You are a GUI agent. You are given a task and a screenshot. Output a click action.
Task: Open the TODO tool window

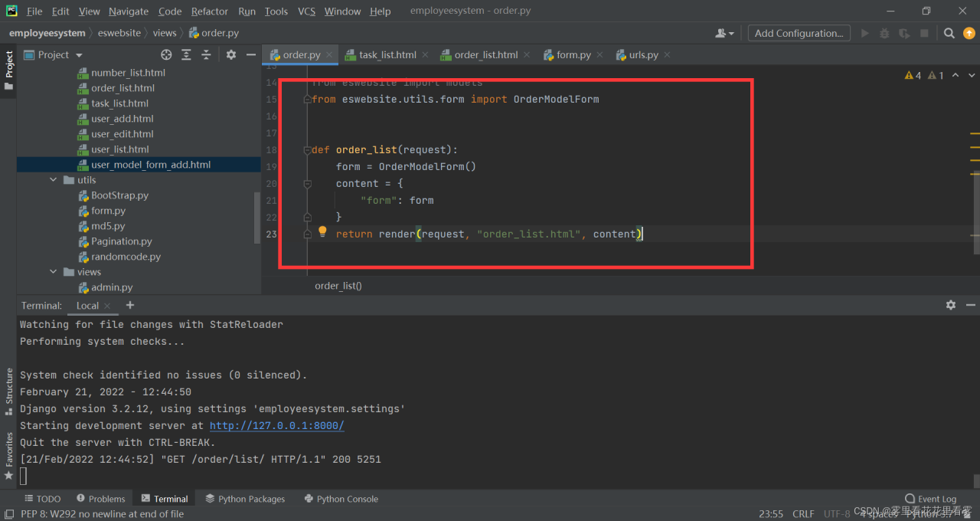coord(42,499)
